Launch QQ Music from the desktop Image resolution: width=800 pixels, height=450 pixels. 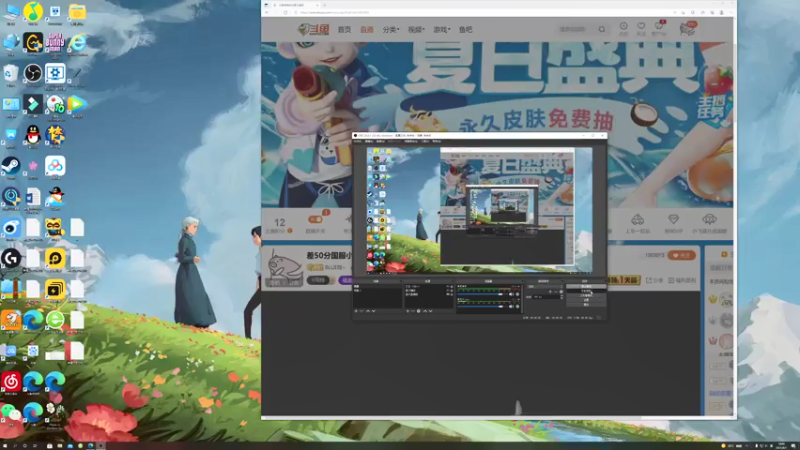(33, 12)
